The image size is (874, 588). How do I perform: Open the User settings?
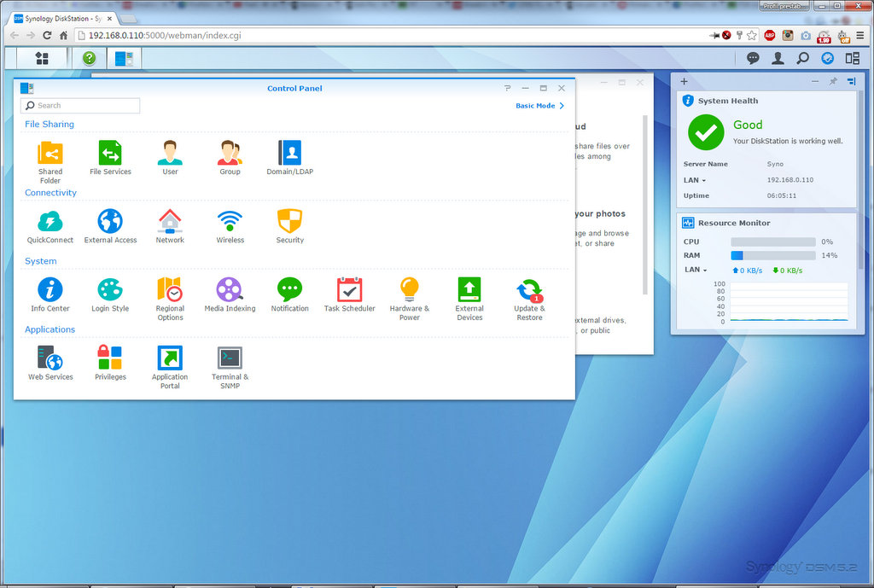[170, 158]
